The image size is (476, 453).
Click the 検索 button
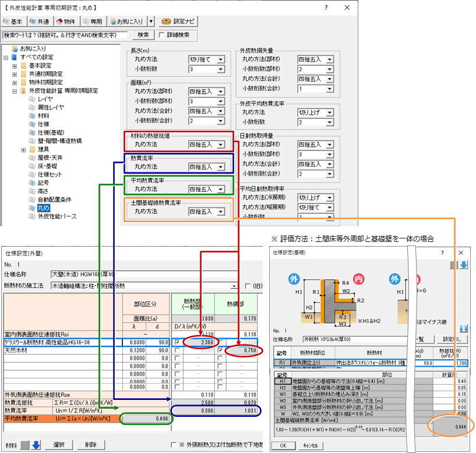click(143, 35)
